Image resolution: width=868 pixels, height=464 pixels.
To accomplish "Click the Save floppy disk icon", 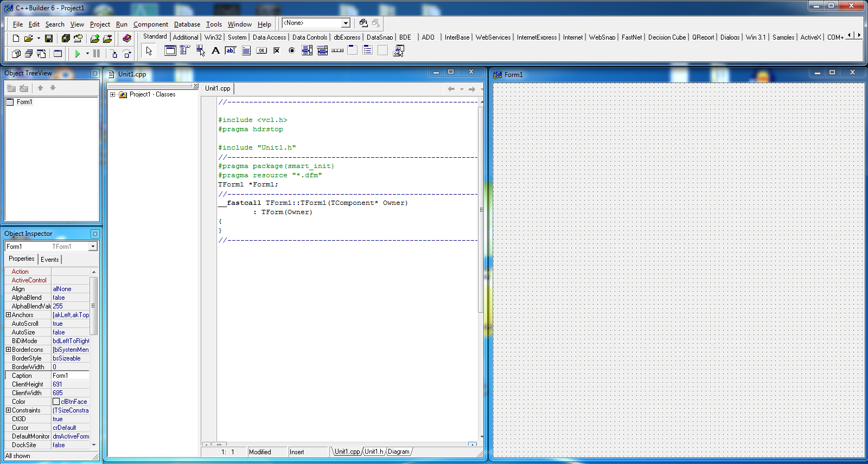I will 49,38.
